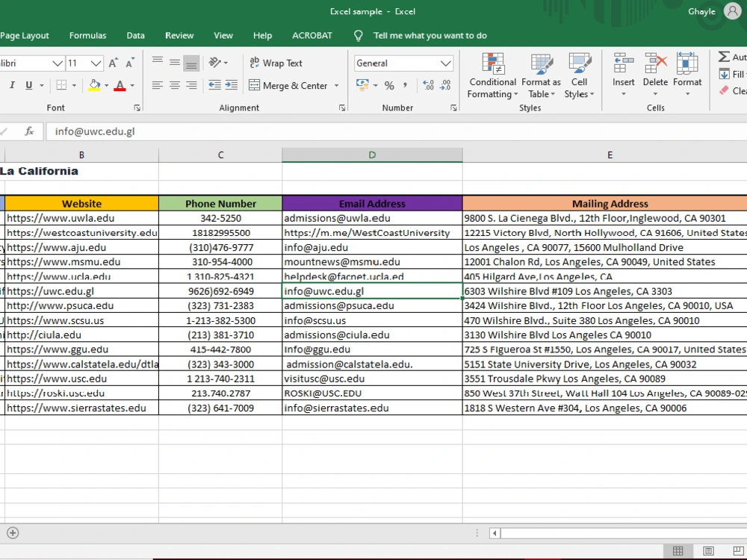This screenshot has width=747, height=560.
Task: Open the Review tab
Action: tap(179, 35)
